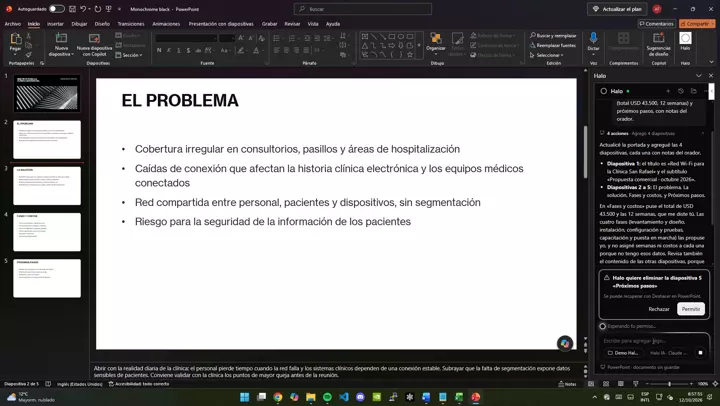Click the Halo new chat plus icon
The height and width of the screenshot is (406, 720).
(668, 91)
